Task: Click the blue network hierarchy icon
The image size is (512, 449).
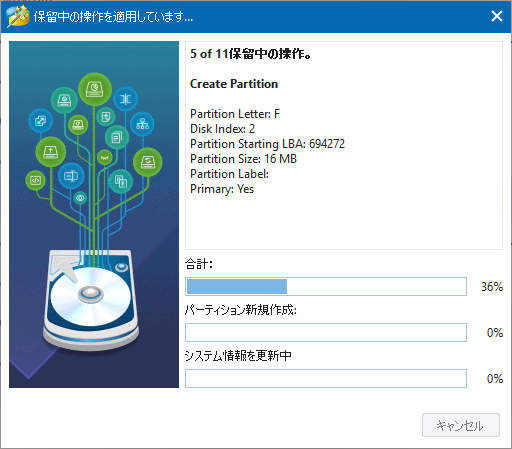Action: pos(142,124)
